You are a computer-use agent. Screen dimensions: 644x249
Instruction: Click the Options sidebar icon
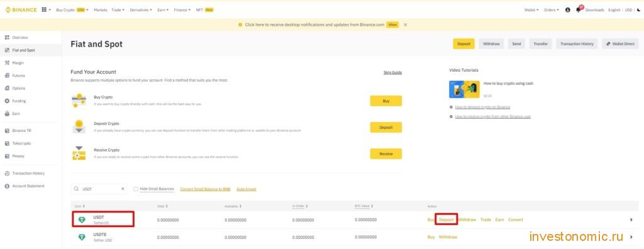[x=7, y=88]
